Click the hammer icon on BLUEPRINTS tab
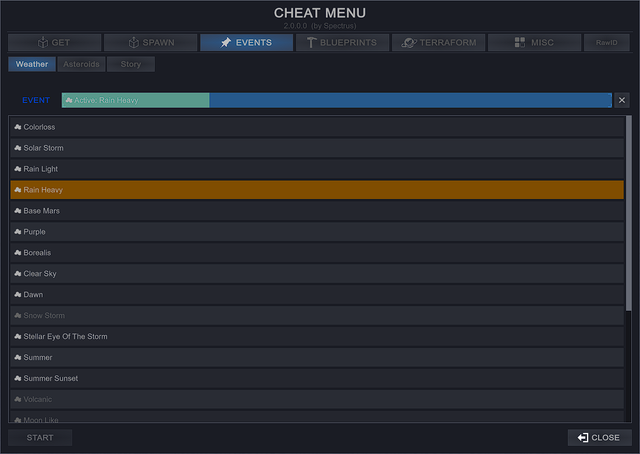 click(311, 42)
